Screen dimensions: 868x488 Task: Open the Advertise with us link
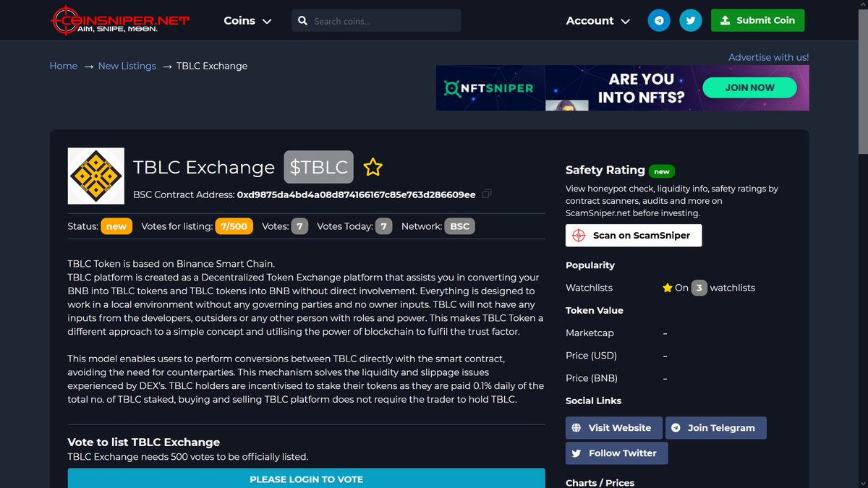[769, 57]
